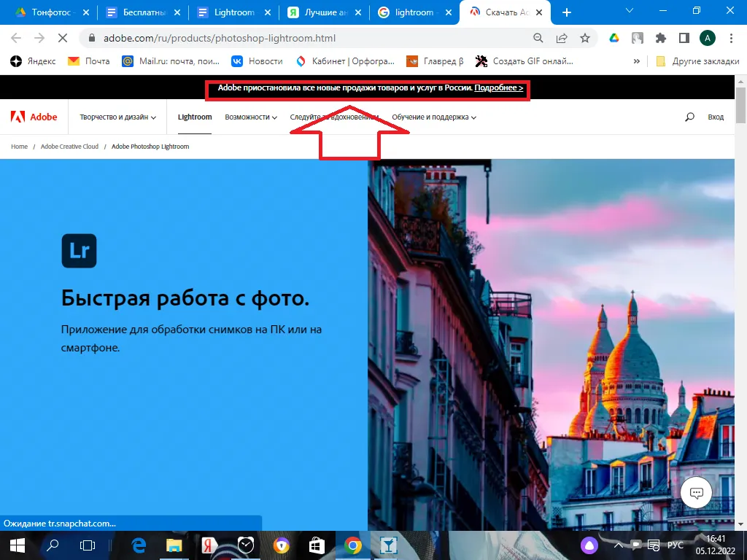The image size is (747, 560).
Task: Click the 'Вход' sign-in link
Action: [x=716, y=117]
